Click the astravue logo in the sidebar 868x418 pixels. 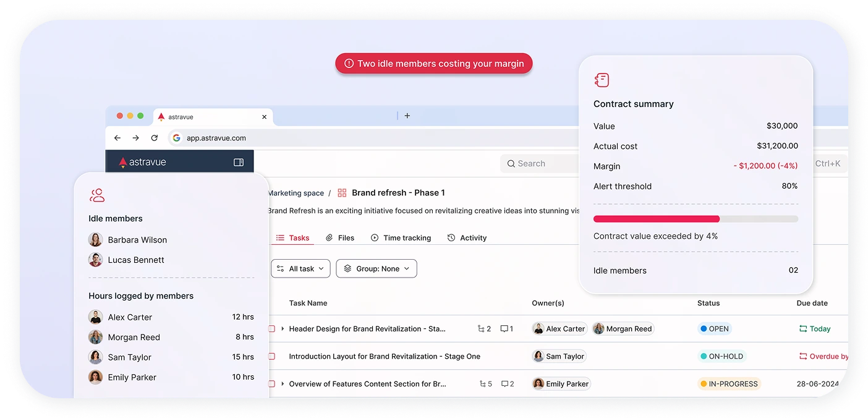143,162
